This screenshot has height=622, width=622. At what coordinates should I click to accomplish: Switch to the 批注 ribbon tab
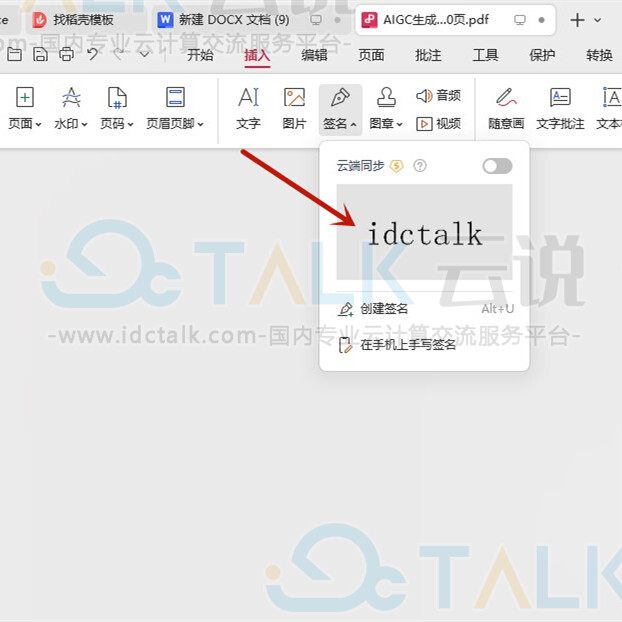coord(428,55)
